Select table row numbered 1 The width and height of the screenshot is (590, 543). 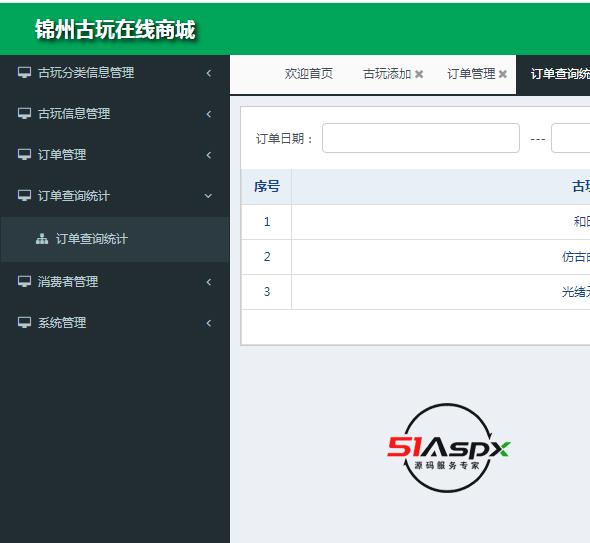click(415, 222)
